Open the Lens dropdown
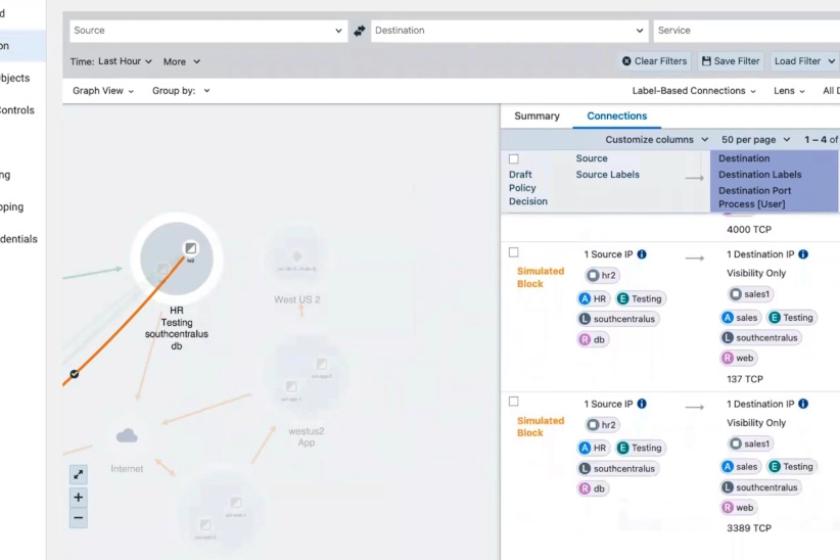The width and height of the screenshot is (840, 560). pyautogui.click(x=789, y=91)
